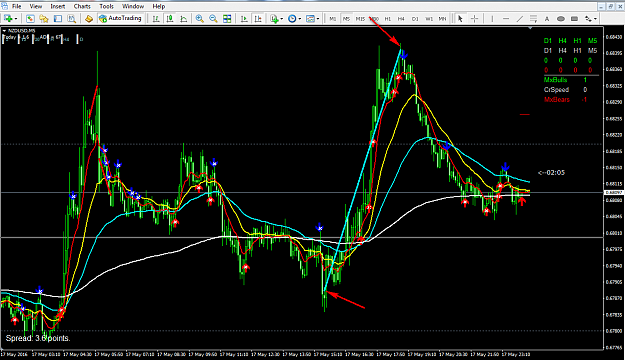Switch chart to line chart style
Viewport: 625px width, 361px height.
coord(184,18)
